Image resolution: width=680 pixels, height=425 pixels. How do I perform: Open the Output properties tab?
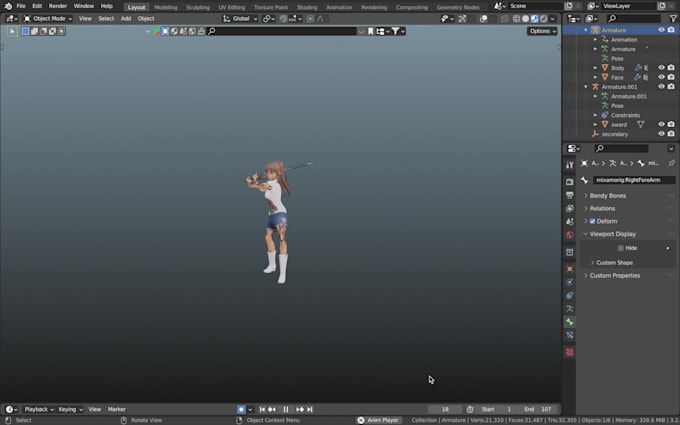click(569, 195)
